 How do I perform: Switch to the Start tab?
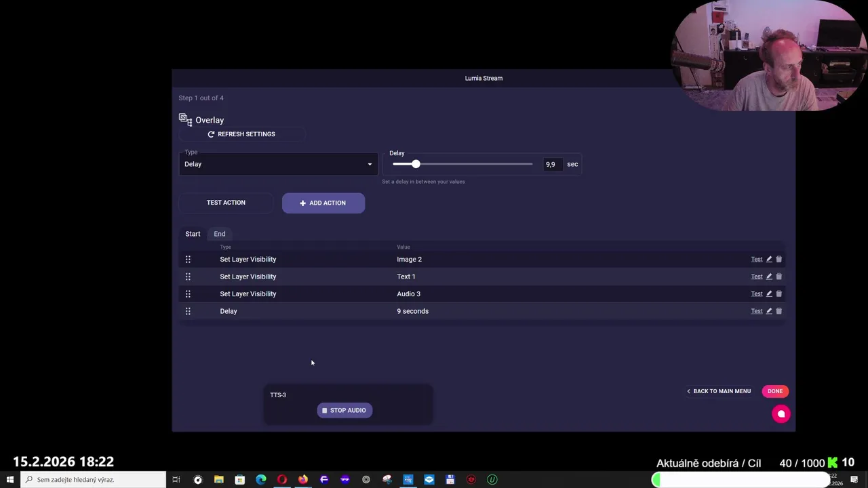(193, 234)
